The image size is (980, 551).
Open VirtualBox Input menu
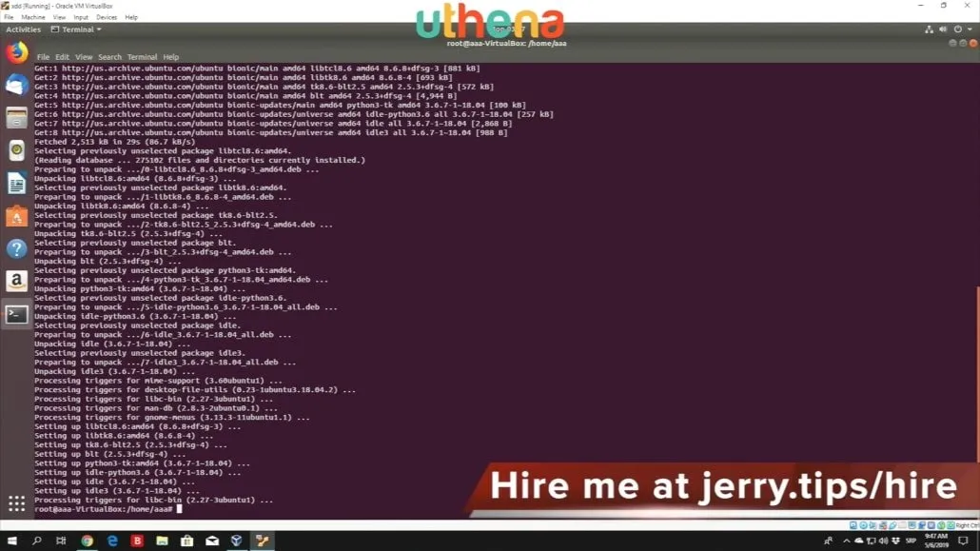pos(81,17)
